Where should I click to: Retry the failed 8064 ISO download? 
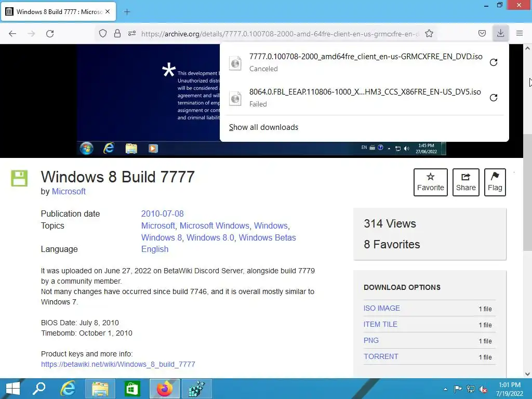tap(494, 98)
